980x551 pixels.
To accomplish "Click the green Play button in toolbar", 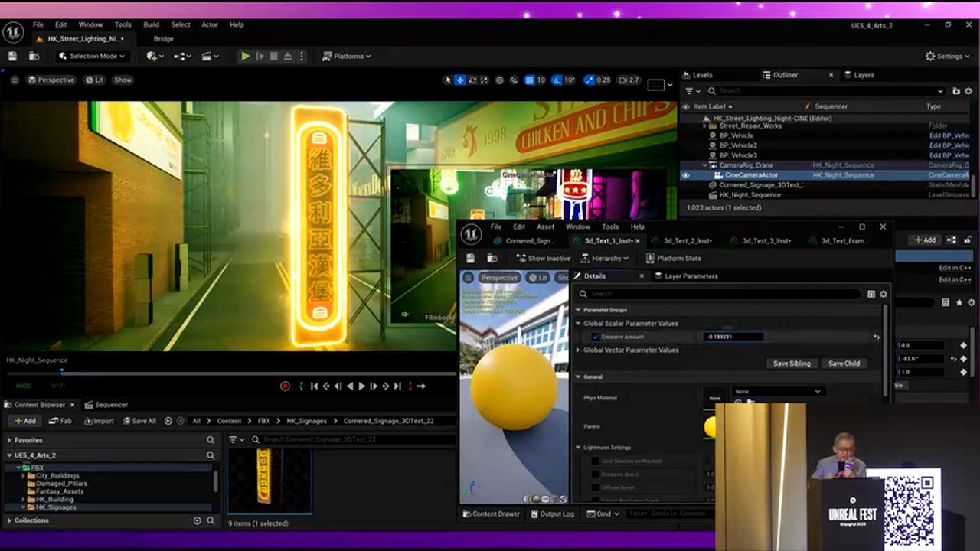I will coord(245,56).
